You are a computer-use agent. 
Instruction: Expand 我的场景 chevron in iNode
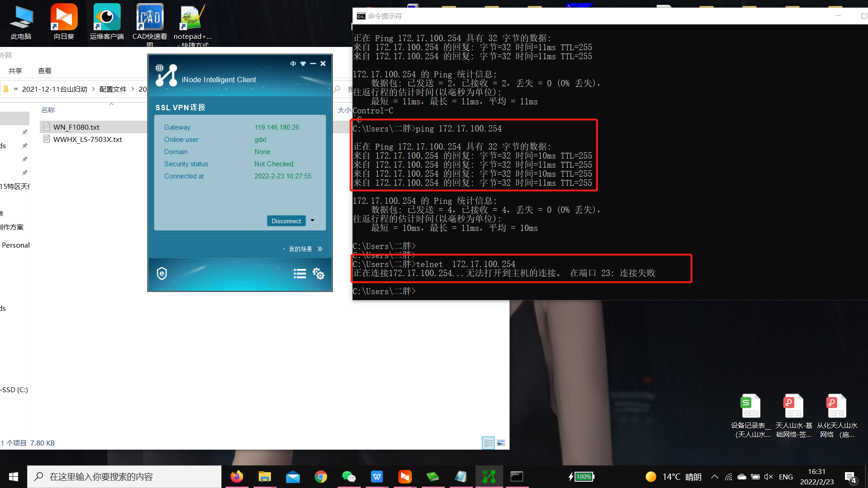tap(320, 249)
